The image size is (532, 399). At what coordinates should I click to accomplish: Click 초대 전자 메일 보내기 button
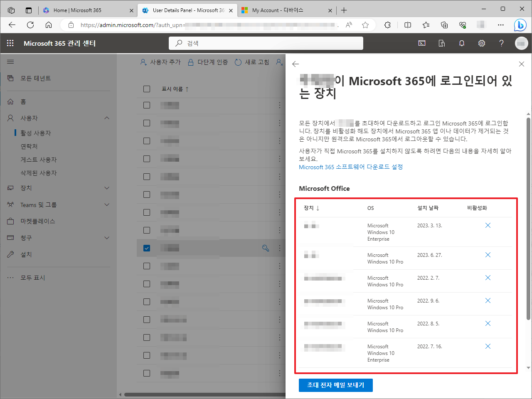coord(336,385)
